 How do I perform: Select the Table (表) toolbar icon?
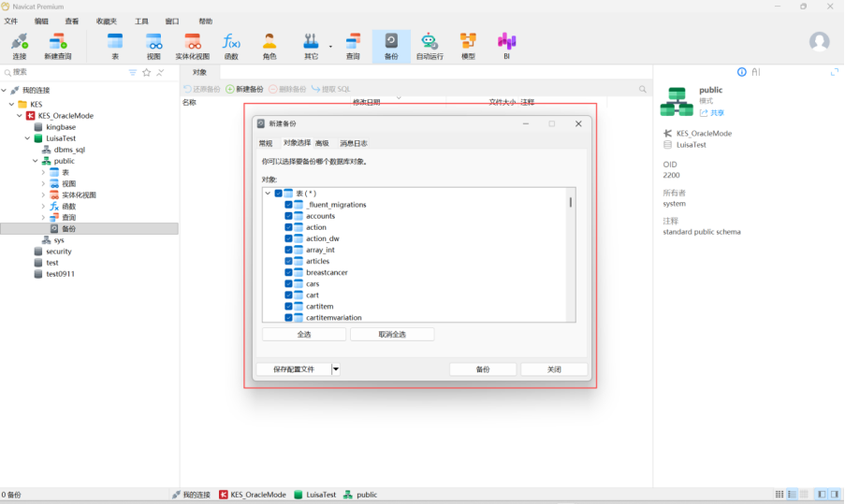[x=115, y=45]
